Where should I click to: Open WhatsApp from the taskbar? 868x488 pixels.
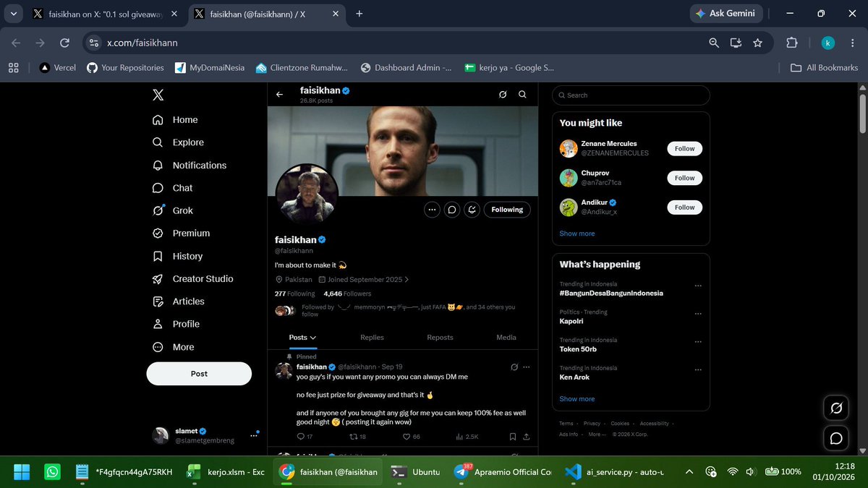click(x=52, y=472)
